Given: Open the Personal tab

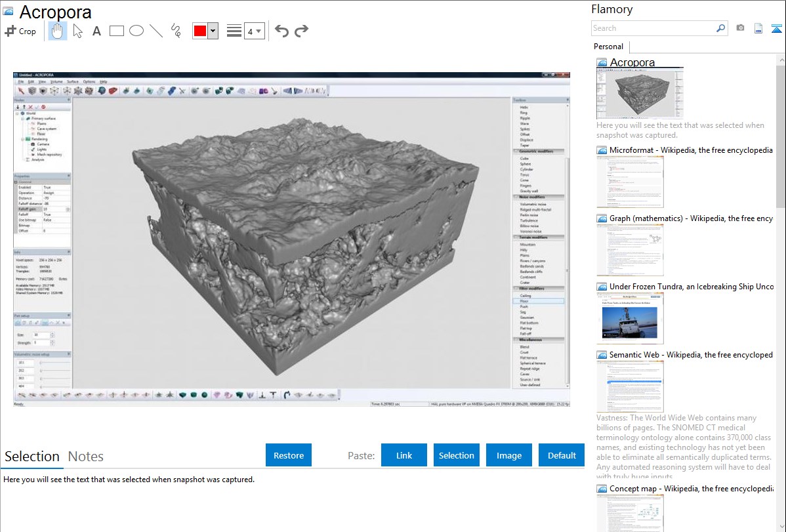Looking at the screenshot, I should [608, 47].
